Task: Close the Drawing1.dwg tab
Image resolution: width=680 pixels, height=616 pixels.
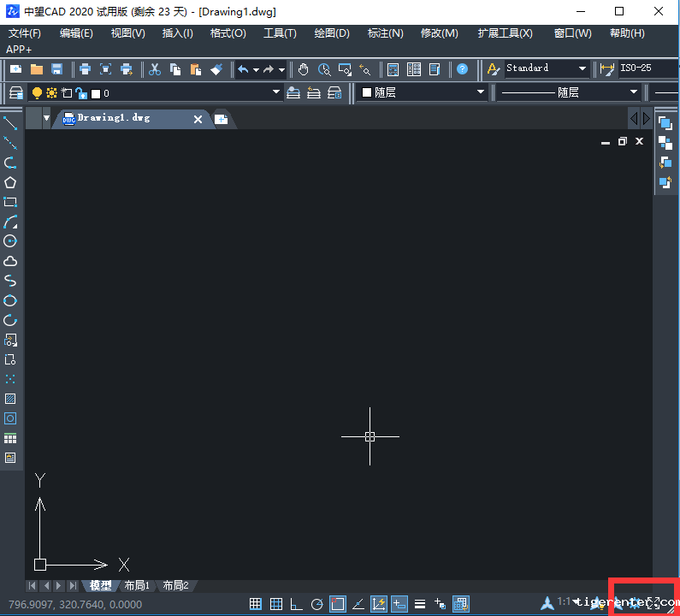Action: [x=198, y=120]
